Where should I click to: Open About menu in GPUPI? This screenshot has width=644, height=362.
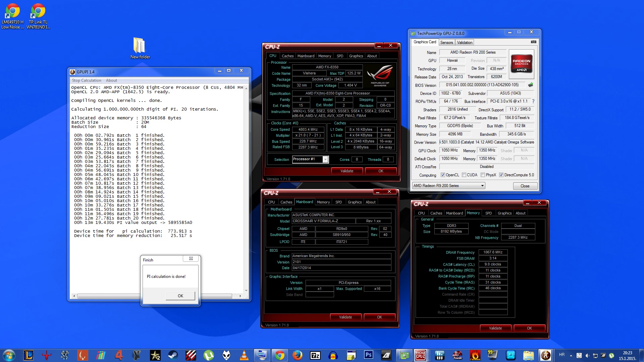(x=111, y=80)
